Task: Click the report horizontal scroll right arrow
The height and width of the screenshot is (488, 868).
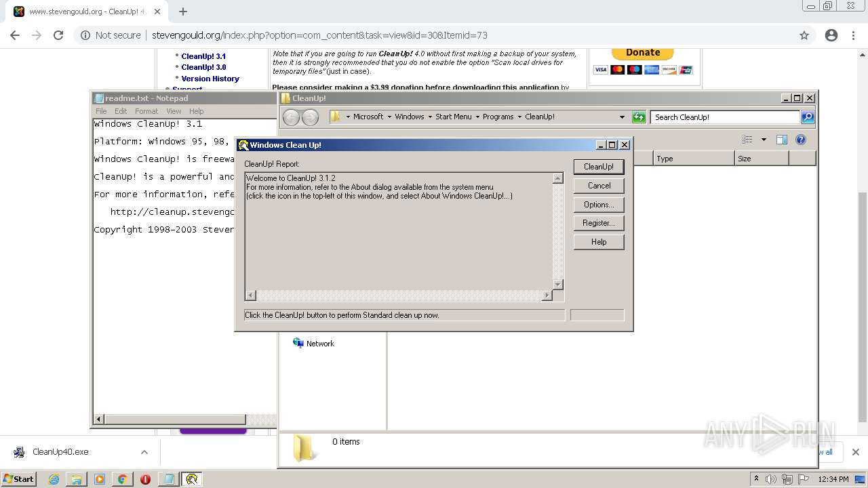Action: point(547,296)
